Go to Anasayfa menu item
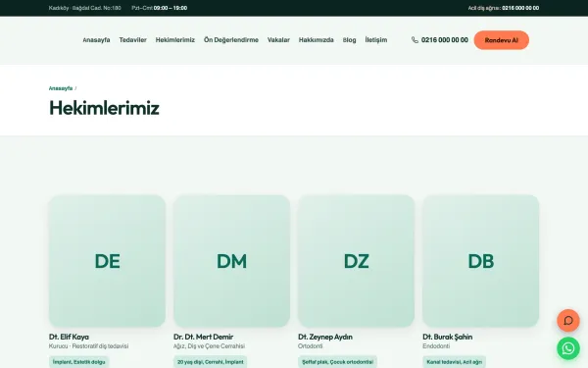Image resolution: width=588 pixels, height=368 pixels. pos(96,40)
